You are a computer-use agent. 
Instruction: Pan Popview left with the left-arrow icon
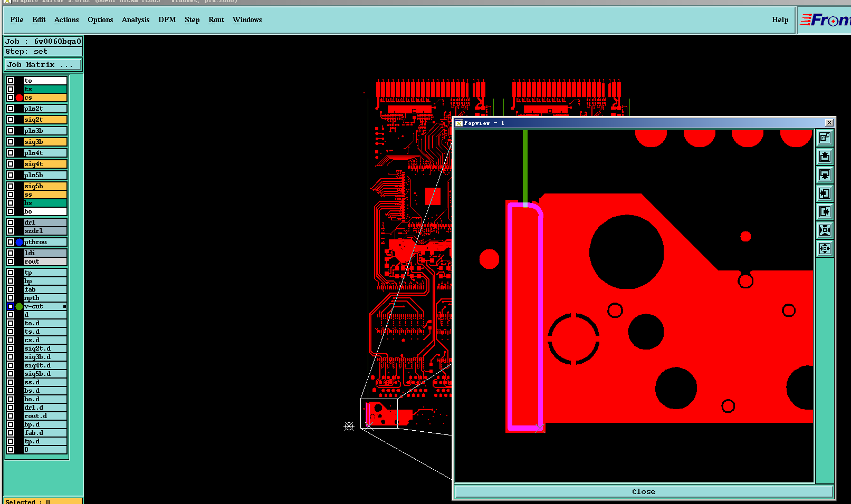(825, 193)
